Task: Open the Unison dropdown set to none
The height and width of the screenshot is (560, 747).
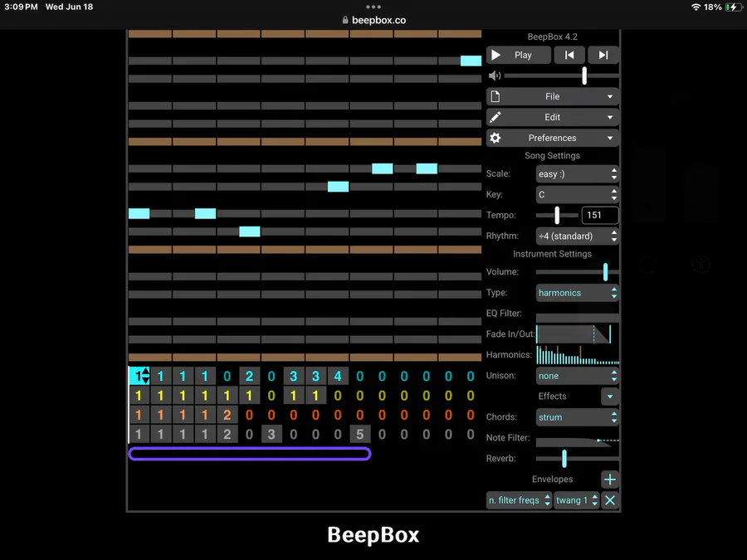Action: pyautogui.click(x=578, y=376)
